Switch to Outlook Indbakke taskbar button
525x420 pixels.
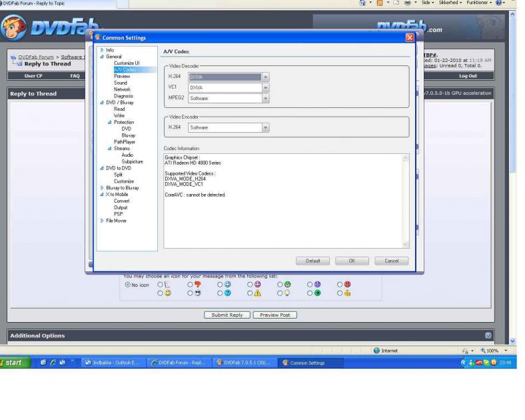pos(114,363)
